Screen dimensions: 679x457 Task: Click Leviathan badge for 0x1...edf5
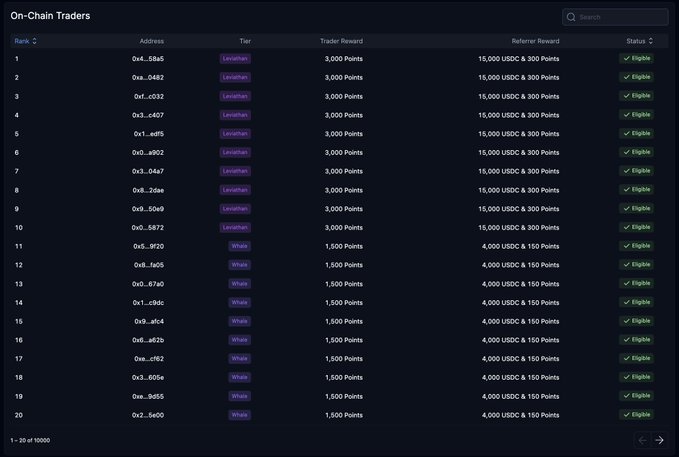click(x=235, y=133)
